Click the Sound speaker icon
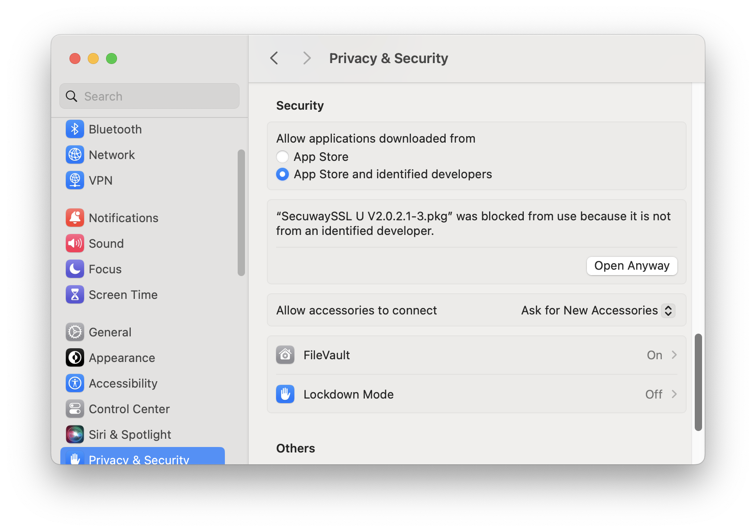 pyautogui.click(x=75, y=244)
